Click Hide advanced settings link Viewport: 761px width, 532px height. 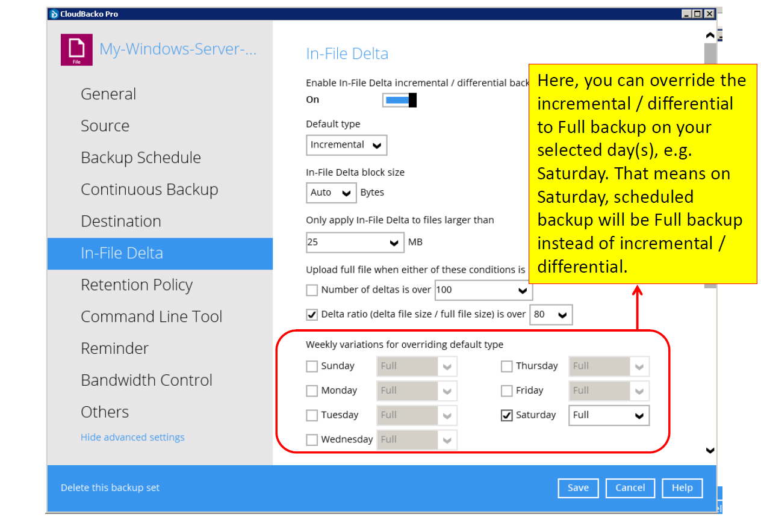click(132, 438)
